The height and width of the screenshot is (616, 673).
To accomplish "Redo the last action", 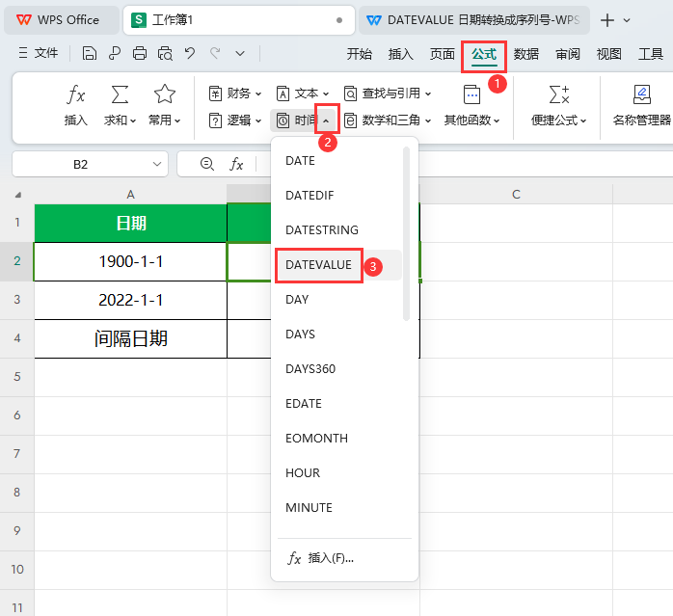I will coord(215,54).
